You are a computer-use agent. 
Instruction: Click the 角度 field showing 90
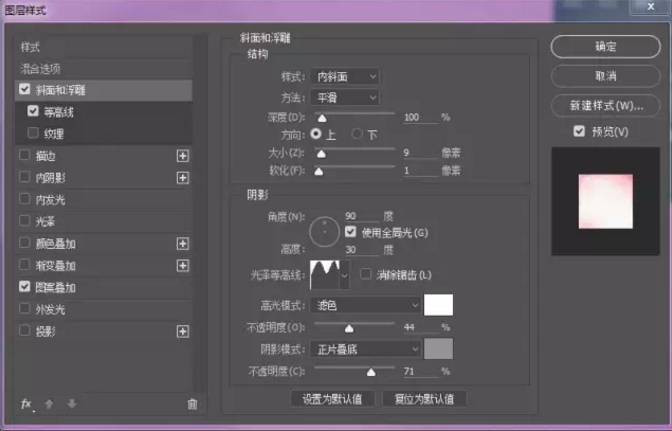coord(362,216)
